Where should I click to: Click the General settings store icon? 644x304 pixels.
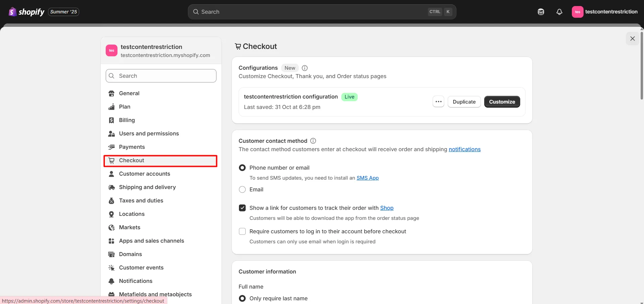(111, 94)
